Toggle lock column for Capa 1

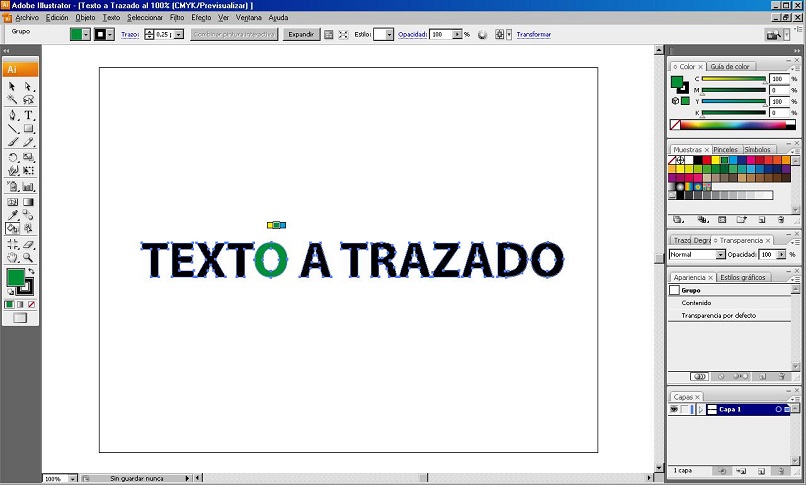(685, 409)
